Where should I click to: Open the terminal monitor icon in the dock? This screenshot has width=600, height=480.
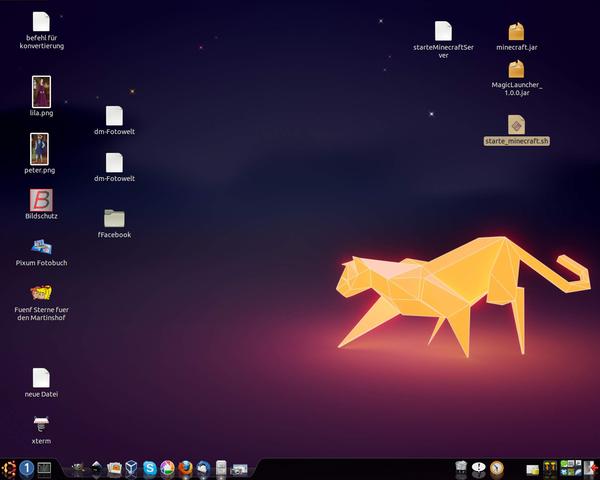(x=44, y=469)
